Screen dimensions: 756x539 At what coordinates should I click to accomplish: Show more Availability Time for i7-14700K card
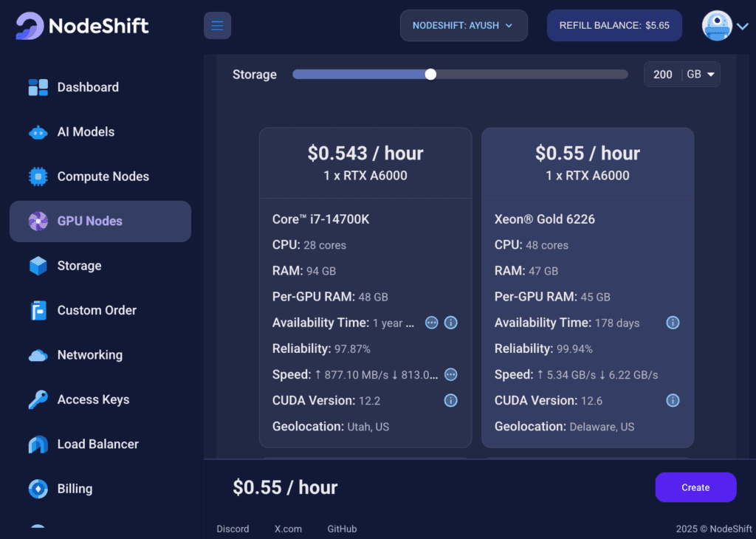431,323
